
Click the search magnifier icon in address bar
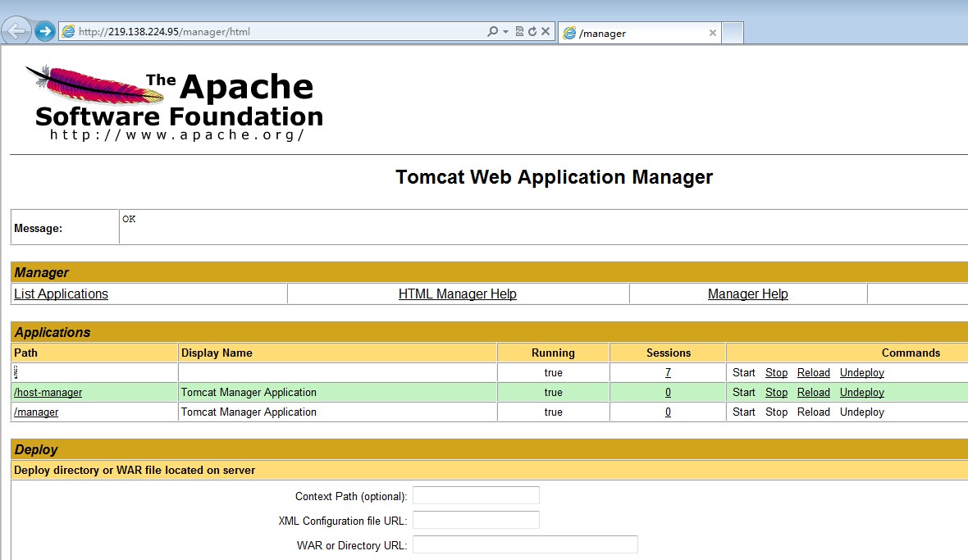click(x=492, y=31)
